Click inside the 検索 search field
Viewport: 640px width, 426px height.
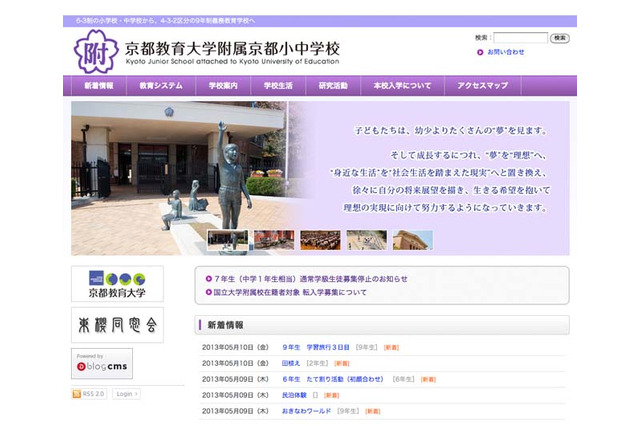point(520,38)
